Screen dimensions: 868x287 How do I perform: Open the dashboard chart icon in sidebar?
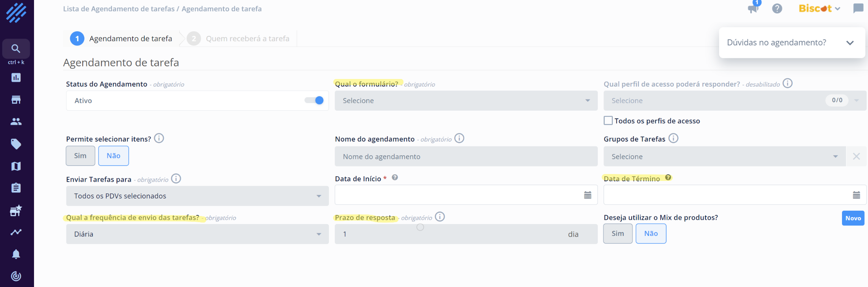tap(16, 77)
